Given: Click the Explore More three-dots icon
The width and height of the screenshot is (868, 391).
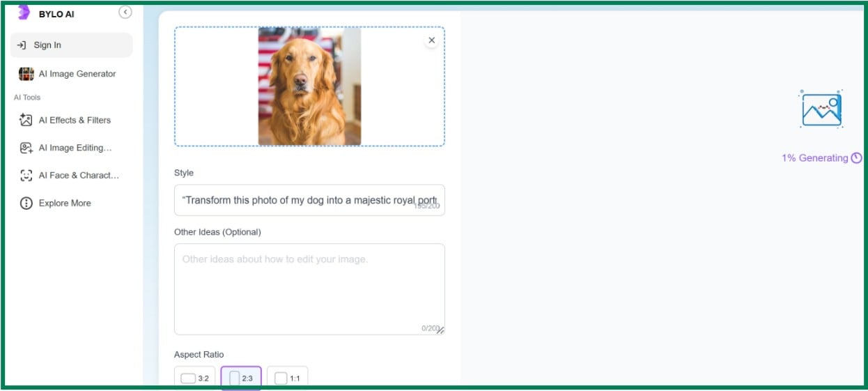Looking at the screenshot, I should (x=26, y=204).
